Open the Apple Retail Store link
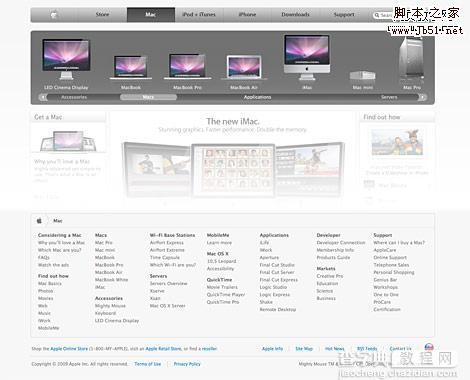This screenshot has width=470, height=380. 164,349
